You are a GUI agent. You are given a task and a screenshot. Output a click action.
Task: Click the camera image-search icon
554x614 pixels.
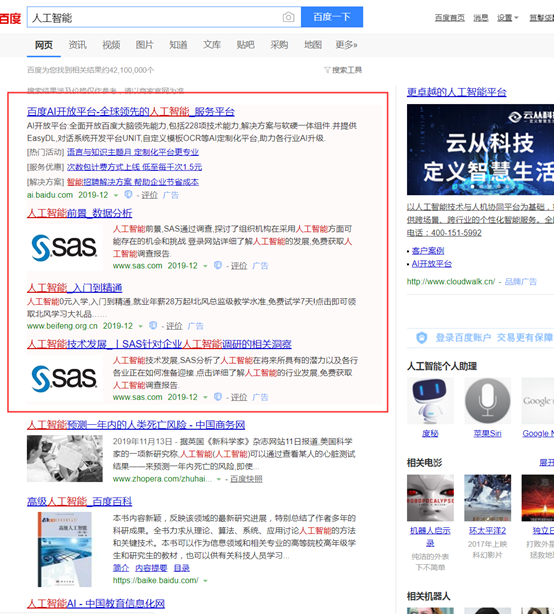coord(288,17)
